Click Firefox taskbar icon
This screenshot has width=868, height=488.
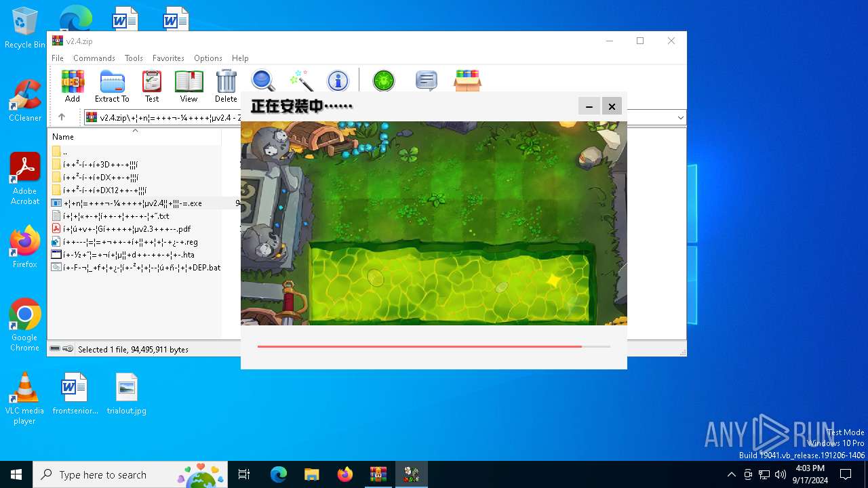(x=344, y=474)
